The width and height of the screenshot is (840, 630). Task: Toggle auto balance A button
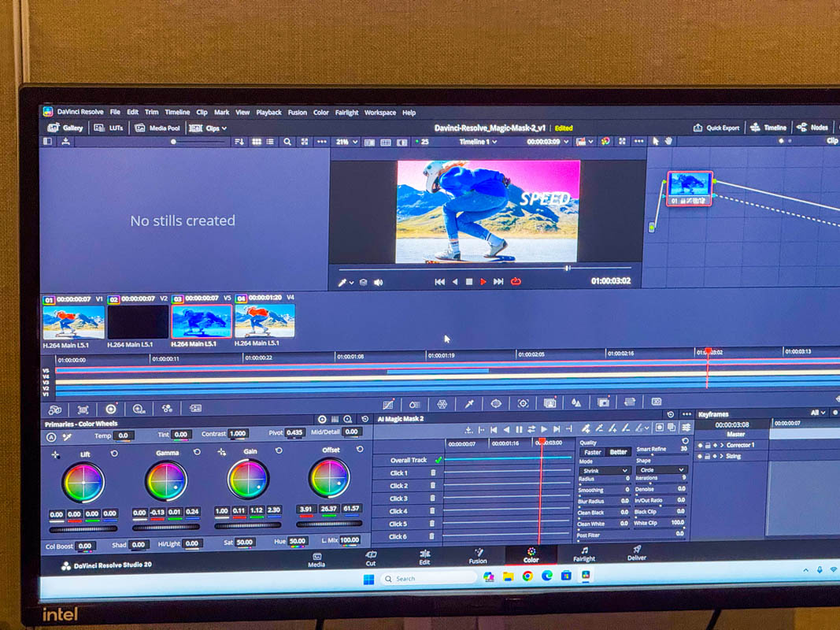point(51,437)
